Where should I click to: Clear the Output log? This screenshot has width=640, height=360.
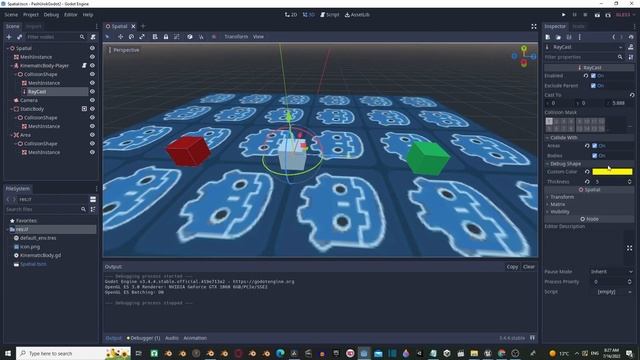point(529,267)
